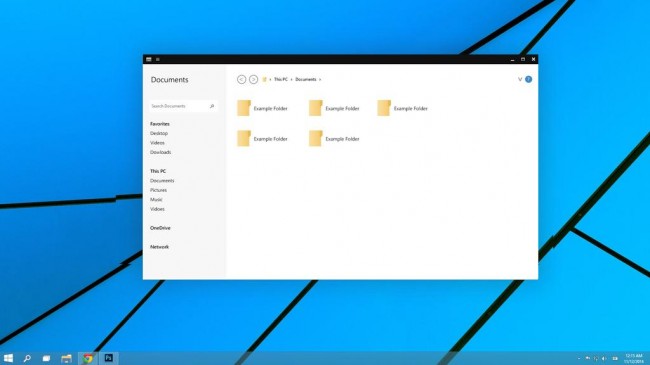This screenshot has height=365, width=650.
Task: Open the hamburger menu in title bar
Action: click(158, 59)
